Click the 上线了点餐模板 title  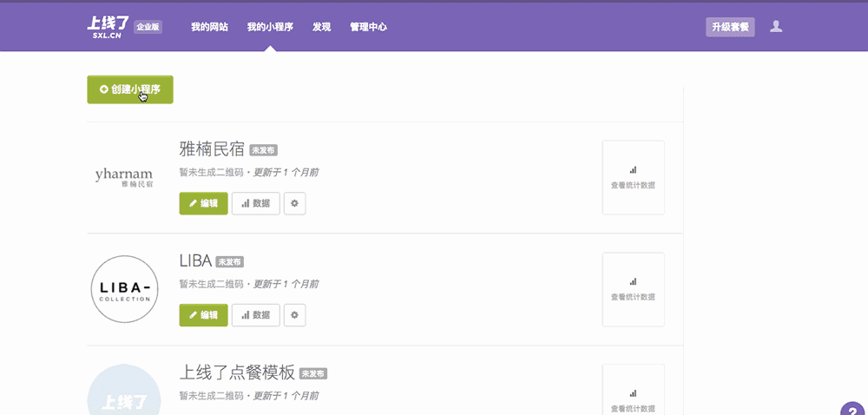click(237, 373)
